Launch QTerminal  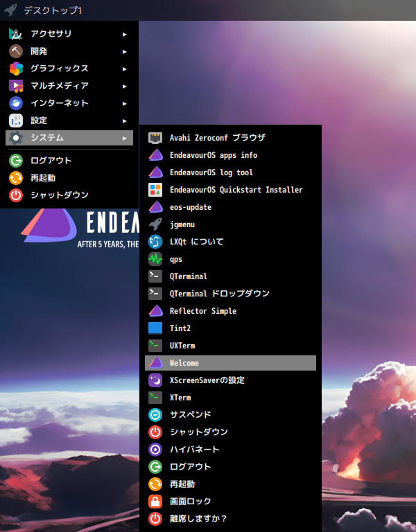coord(230,276)
